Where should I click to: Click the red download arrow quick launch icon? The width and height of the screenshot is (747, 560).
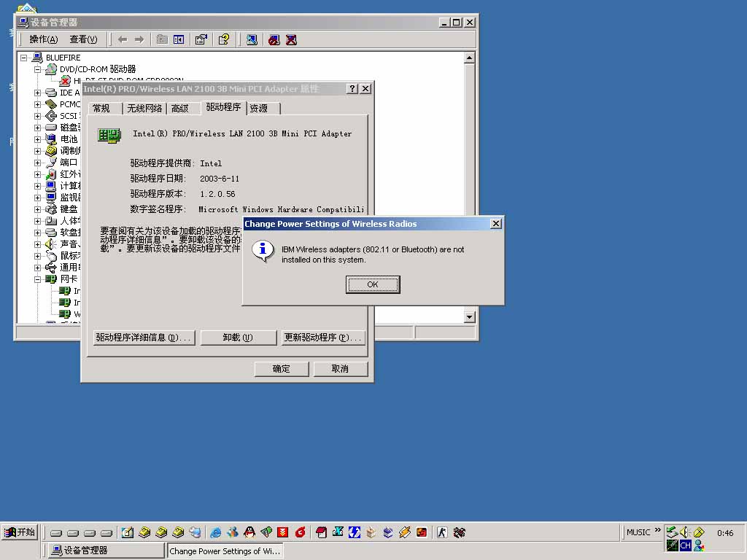(283, 532)
